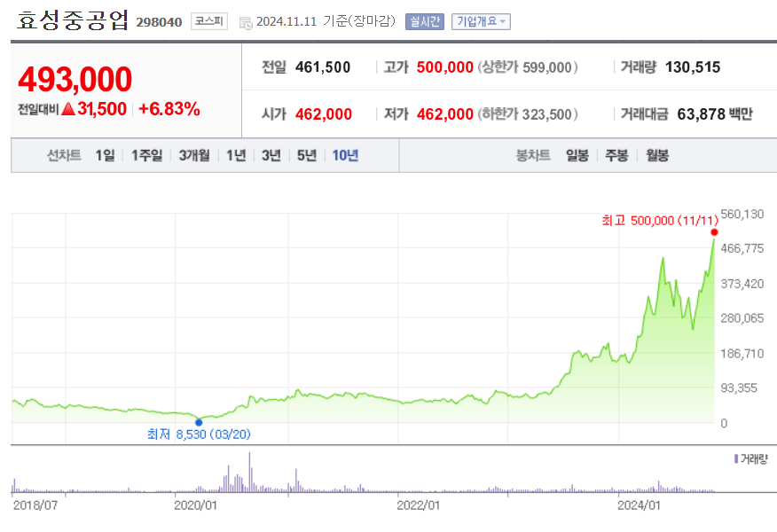Click the red up-triangle price change icon
The height and width of the screenshot is (532, 777).
pyautogui.click(x=68, y=108)
